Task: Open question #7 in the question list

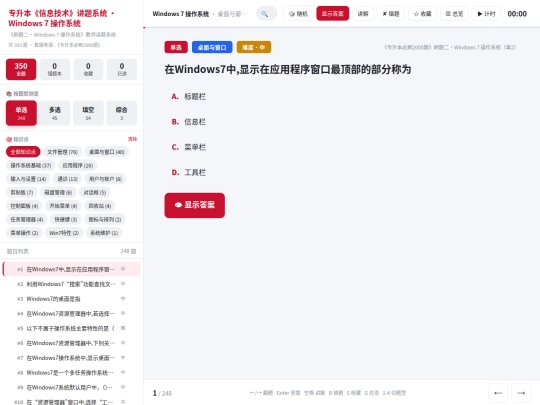Action: pyautogui.click(x=72, y=358)
